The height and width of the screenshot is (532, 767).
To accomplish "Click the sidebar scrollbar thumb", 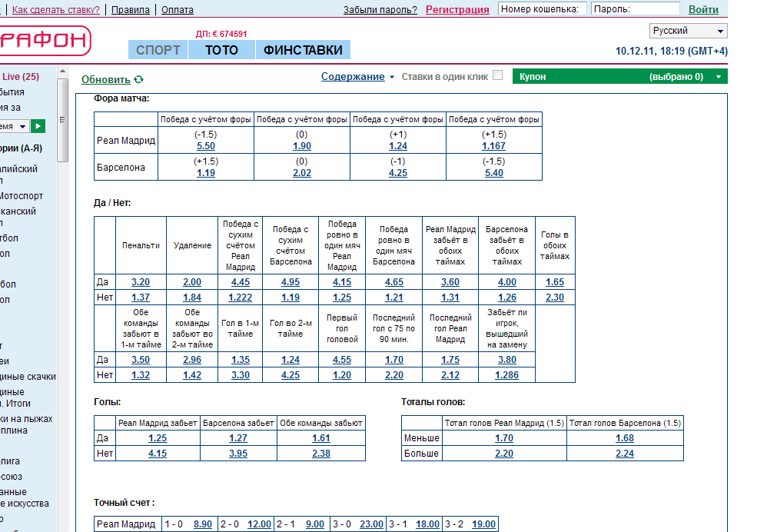I will coord(62,120).
